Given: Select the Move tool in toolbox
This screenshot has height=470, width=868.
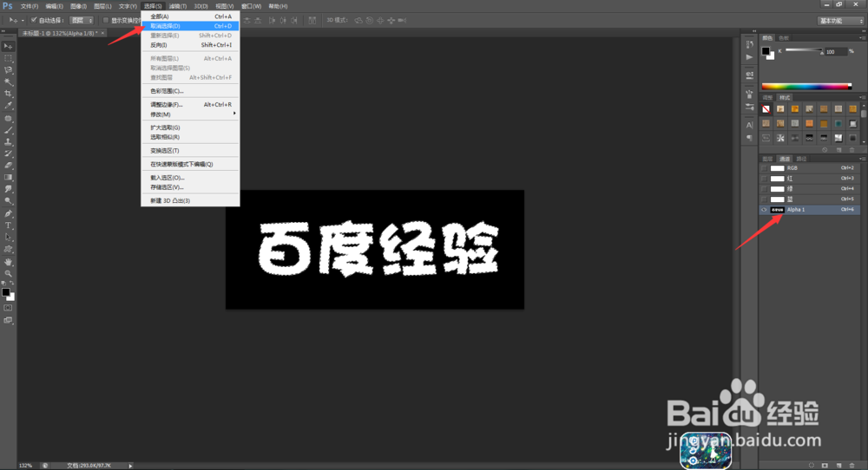Looking at the screenshot, I should 9,47.
